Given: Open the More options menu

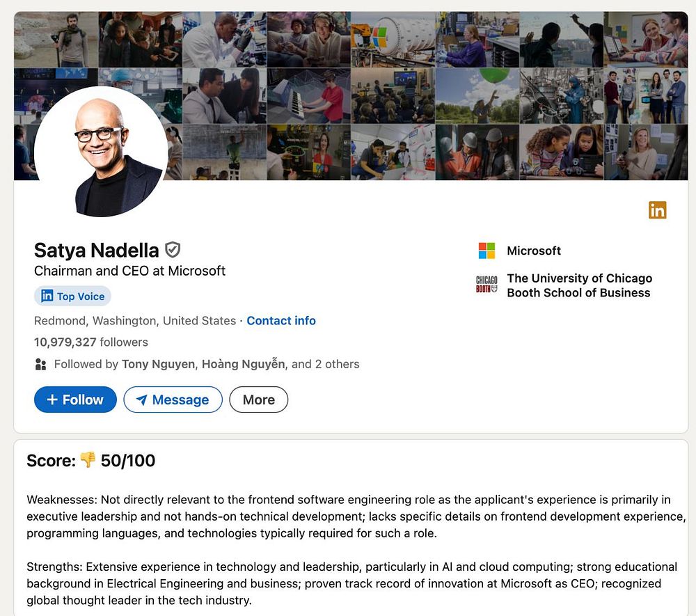Looking at the screenshot, I should pos(259,400).
